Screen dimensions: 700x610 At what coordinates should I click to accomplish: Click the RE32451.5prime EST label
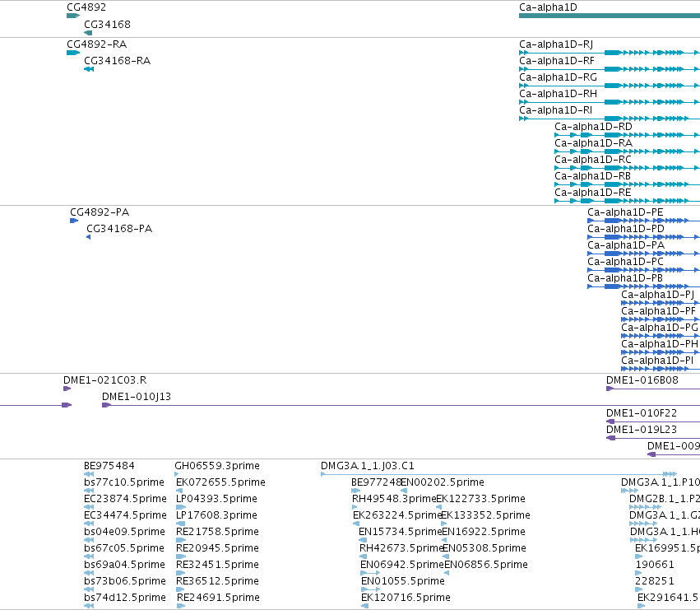tap(217, 566)
